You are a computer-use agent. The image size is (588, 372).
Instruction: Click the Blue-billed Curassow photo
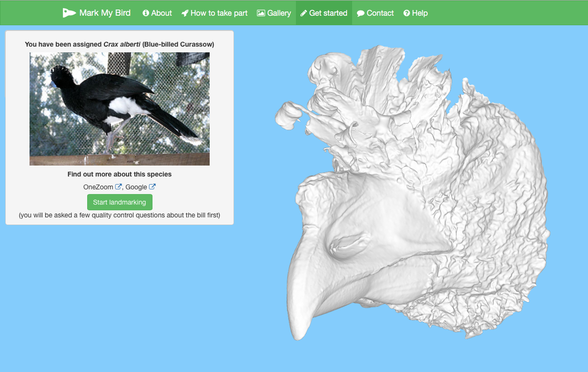tap(120, 109)
